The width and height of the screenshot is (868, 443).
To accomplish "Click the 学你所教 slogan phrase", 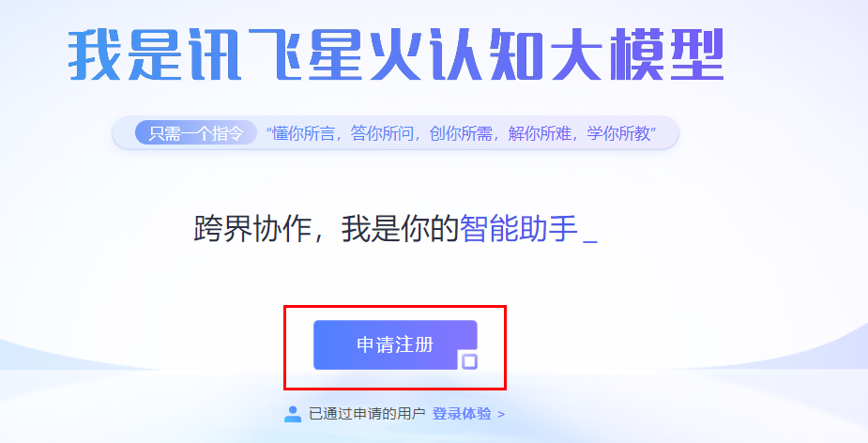I will [619, 133].
